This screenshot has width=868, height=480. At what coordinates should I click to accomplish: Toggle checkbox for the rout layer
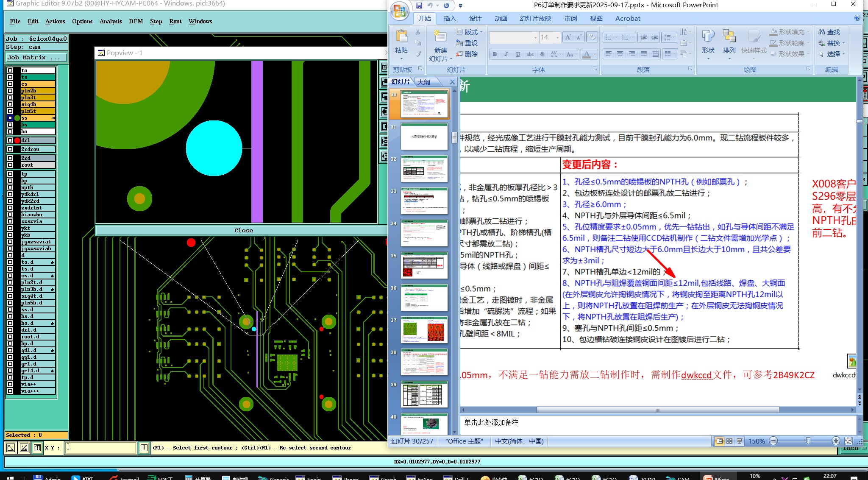pyautogui.click(x=10, y=165)
